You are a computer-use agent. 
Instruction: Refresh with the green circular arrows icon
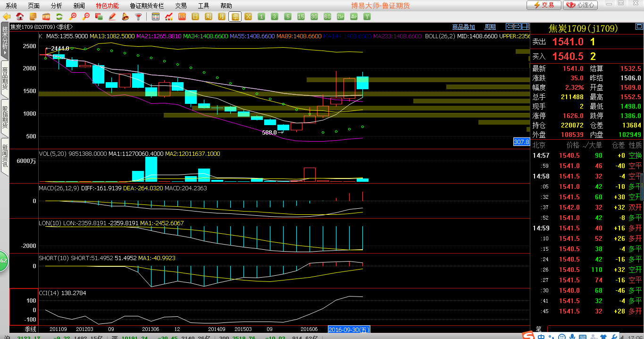[59, 17]
